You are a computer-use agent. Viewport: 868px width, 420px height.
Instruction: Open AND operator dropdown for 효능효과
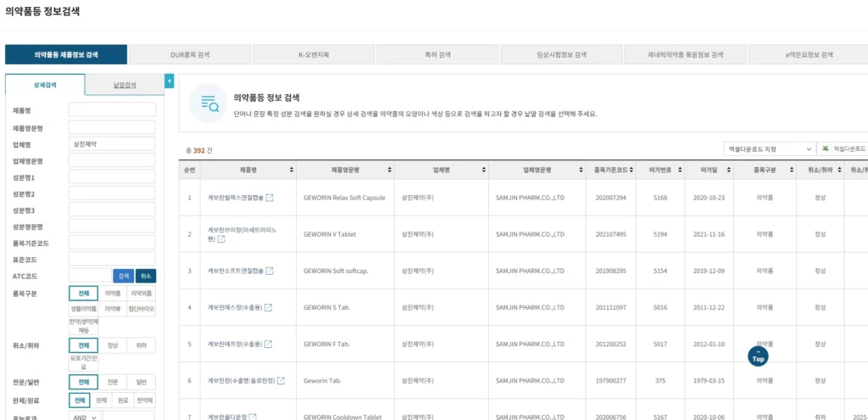click(84, 417)
